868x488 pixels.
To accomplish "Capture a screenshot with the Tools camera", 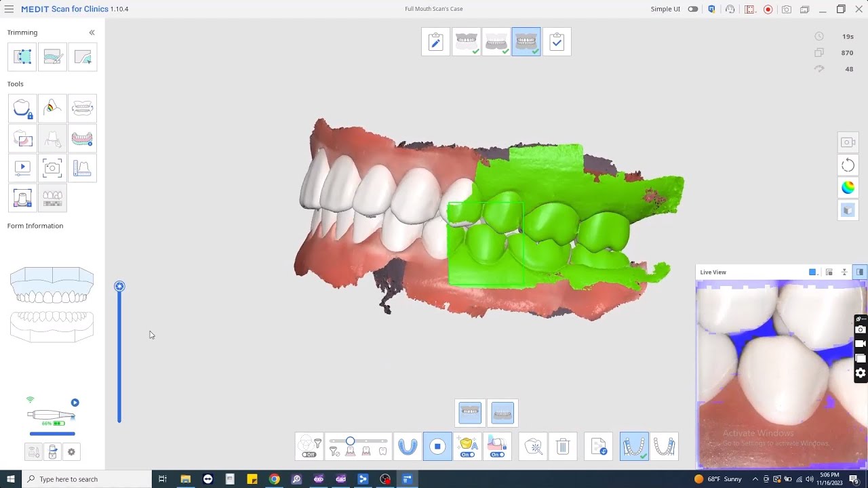I will [x=52, y=168].
